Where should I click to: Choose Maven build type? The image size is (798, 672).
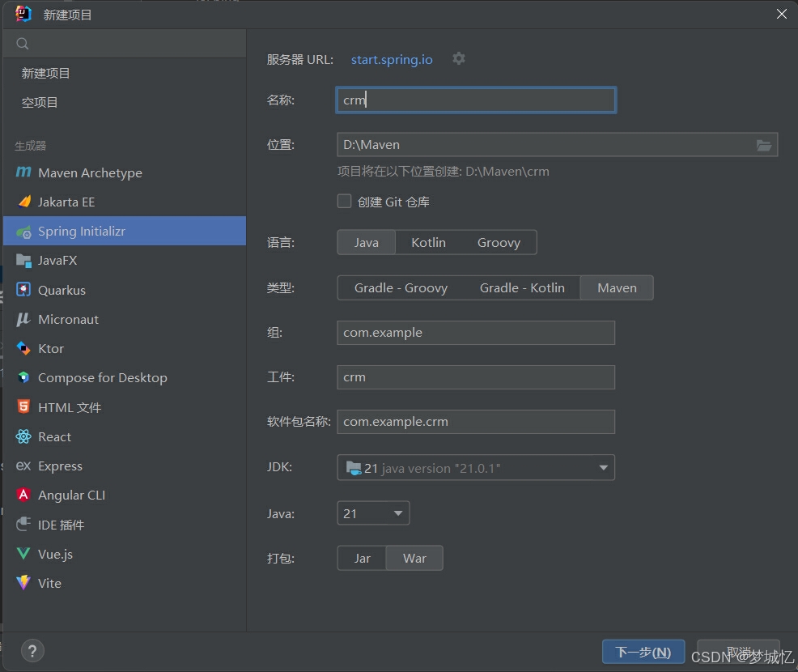click(x=617, y=287)
